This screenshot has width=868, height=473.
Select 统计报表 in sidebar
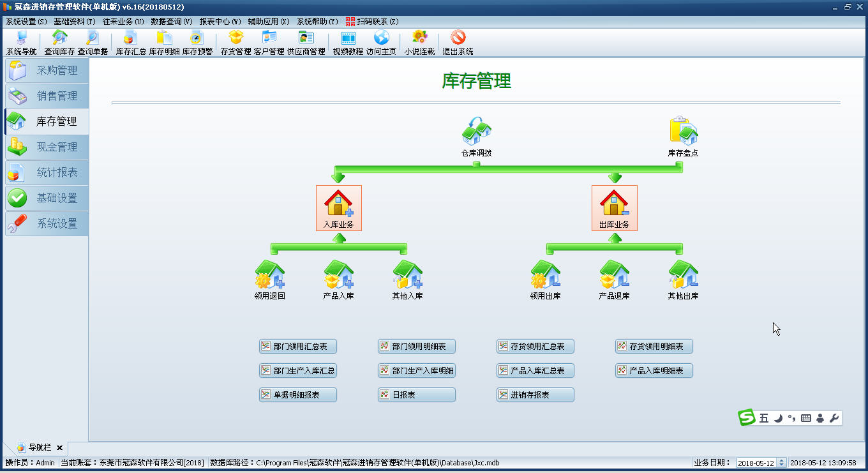47,172
